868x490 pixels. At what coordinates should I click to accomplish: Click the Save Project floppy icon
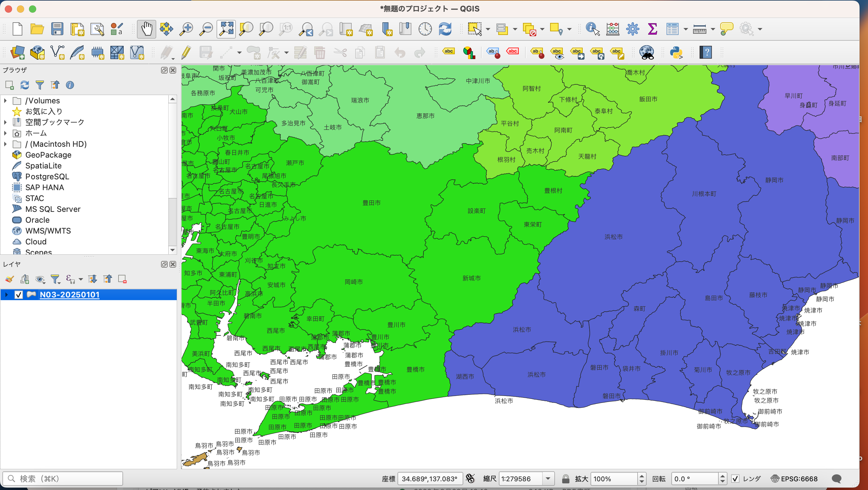pos(57,29)
